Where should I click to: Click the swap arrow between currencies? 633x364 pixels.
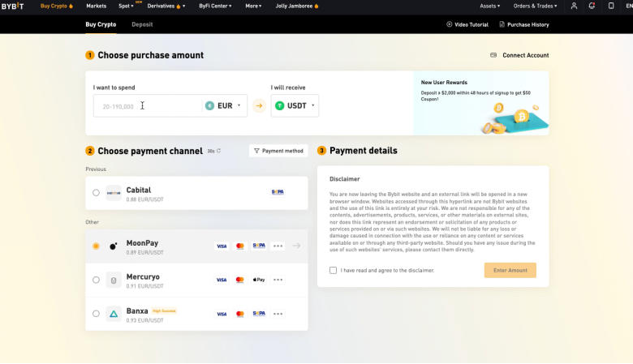[x=259, y=106]
